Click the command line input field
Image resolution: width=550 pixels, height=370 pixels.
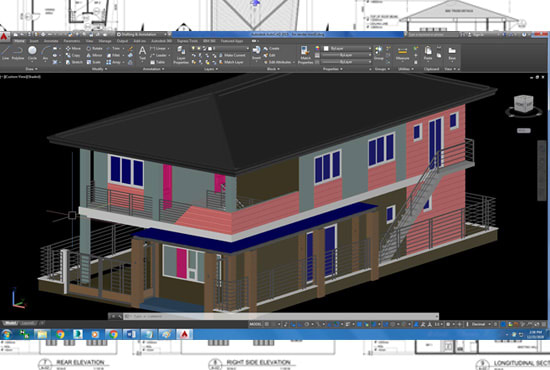281,316
